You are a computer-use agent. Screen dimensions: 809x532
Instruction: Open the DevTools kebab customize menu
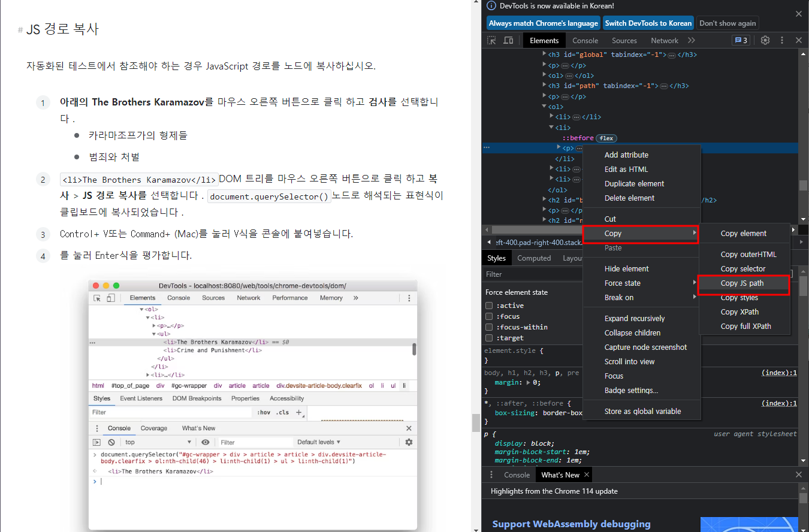pos(782,40)
